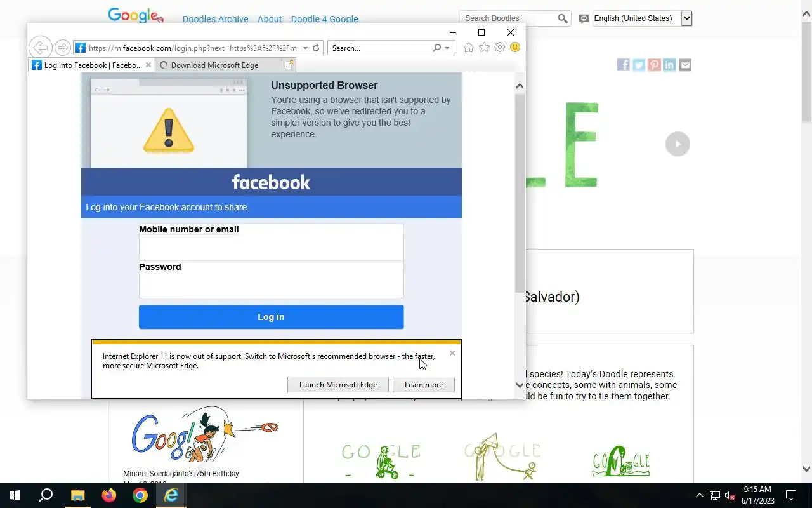Click the blue Log in button
Viewport: 812px width, 508px height.
pos(271,317)
